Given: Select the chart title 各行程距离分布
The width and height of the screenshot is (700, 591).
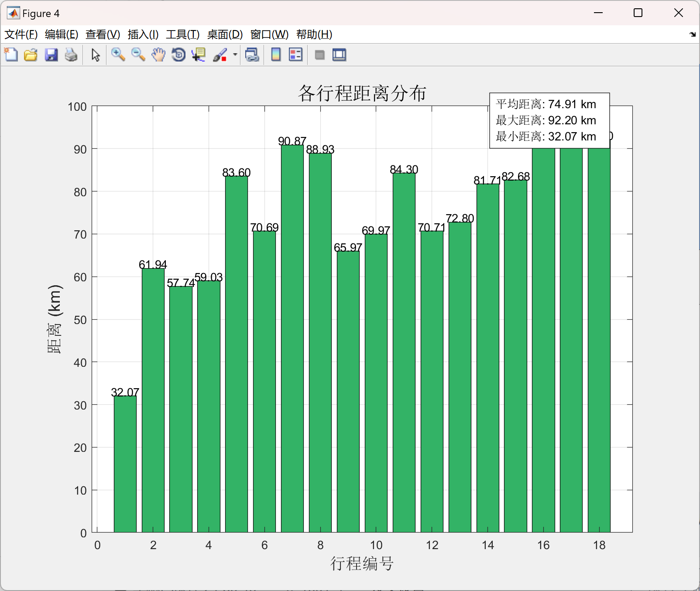Looking at the screenshot, I should 362,93.
